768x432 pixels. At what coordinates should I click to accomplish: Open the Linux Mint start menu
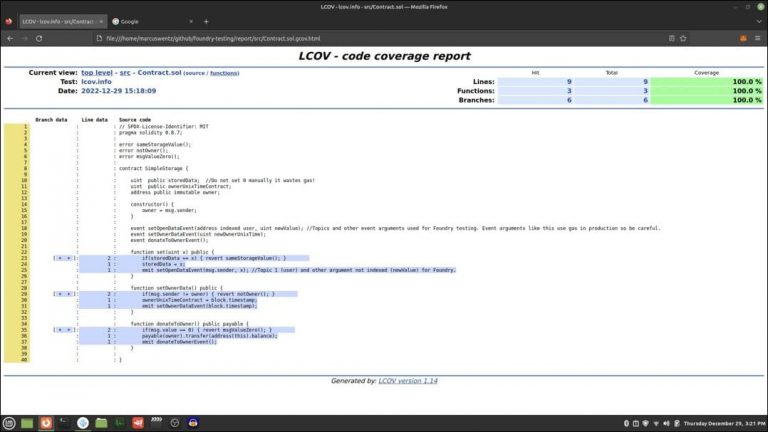pyautogui.click(x=9, y=423)
